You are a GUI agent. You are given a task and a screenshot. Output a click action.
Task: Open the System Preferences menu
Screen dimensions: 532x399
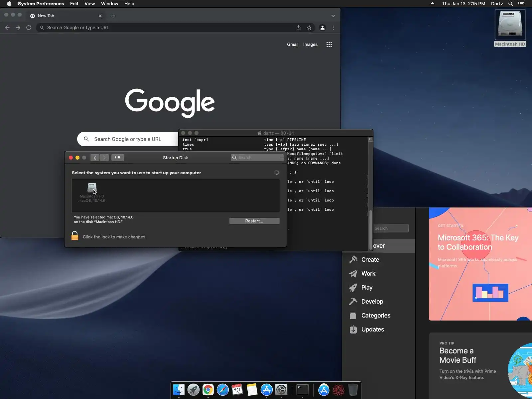[x=41, y=4]
